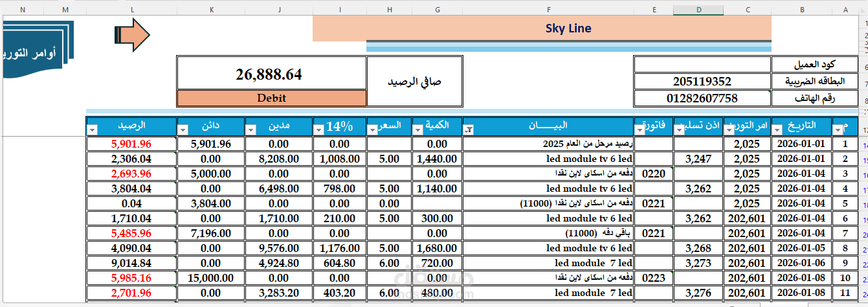The image size is (868, 307).
Task: Open filter dropdown for م serial column
Action: pyautogui.click(x=839, y=130)
